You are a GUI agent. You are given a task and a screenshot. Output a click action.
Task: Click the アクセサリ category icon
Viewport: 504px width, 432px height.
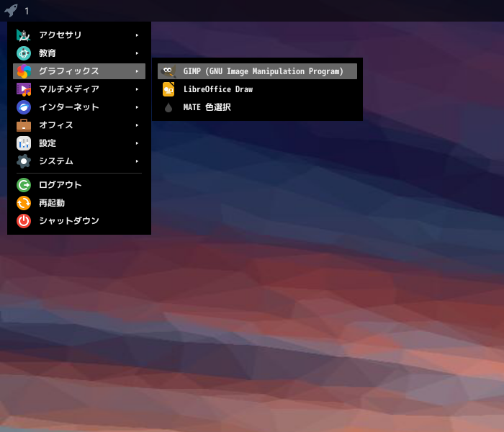tap(24, 35)
